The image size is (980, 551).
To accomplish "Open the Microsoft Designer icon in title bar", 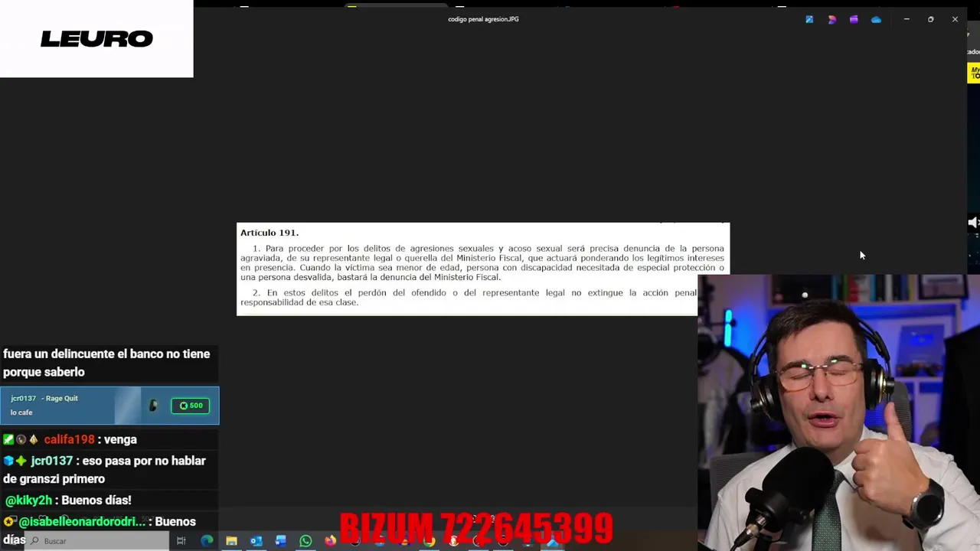I will [831, 20].
